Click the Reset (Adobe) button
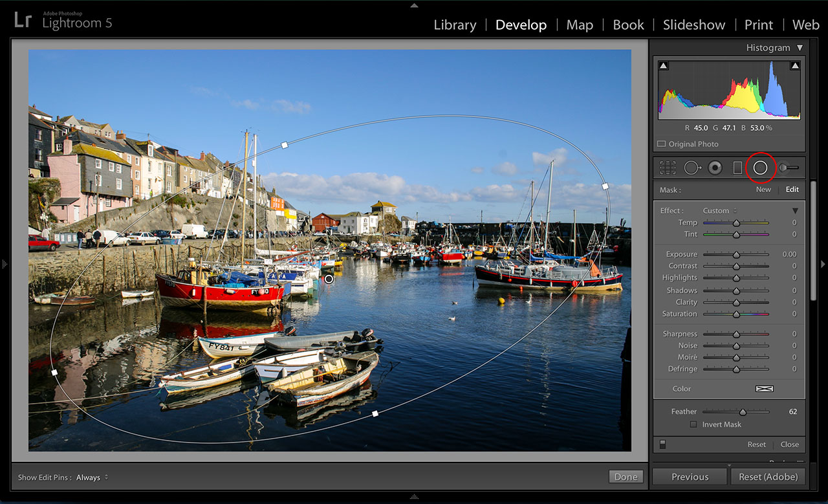The width and height of the screenshot is (828, 504). (x=768, y=477)
